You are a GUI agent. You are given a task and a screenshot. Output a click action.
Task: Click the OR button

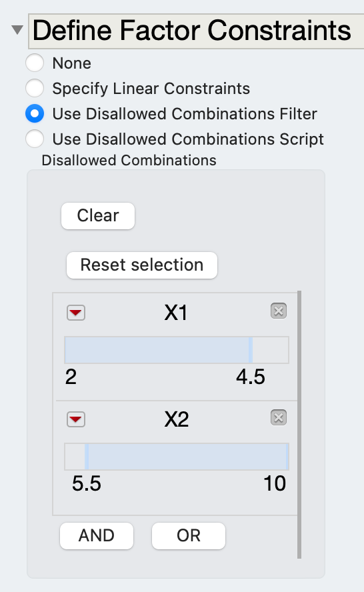coord(189,536)
